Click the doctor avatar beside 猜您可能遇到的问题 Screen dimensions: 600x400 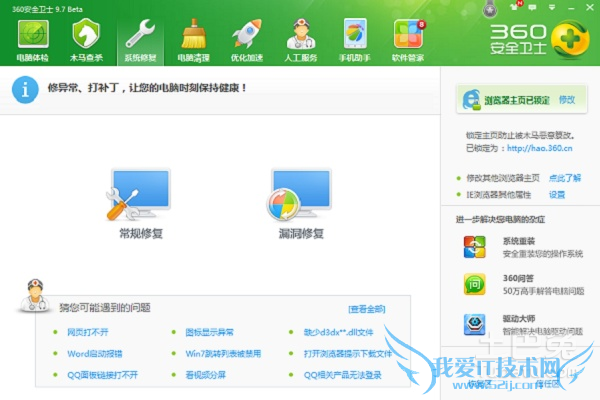(x=34, y=295)
